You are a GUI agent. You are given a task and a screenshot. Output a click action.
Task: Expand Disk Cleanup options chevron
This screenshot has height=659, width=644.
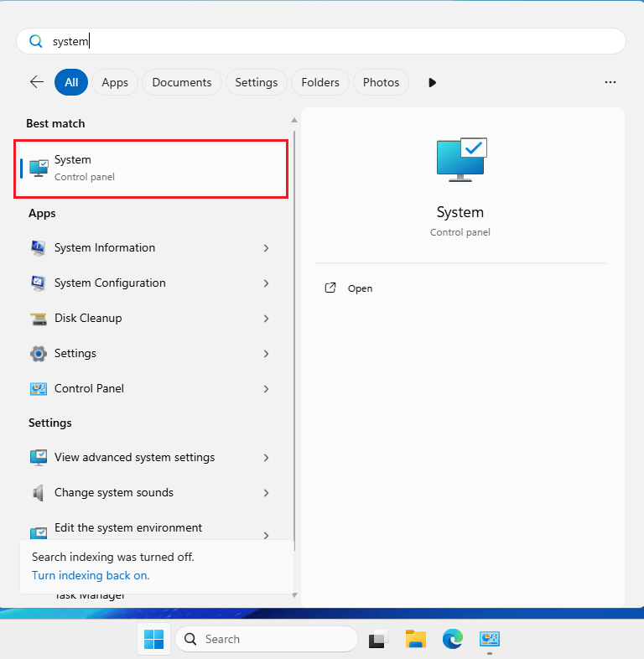(266, 319)
